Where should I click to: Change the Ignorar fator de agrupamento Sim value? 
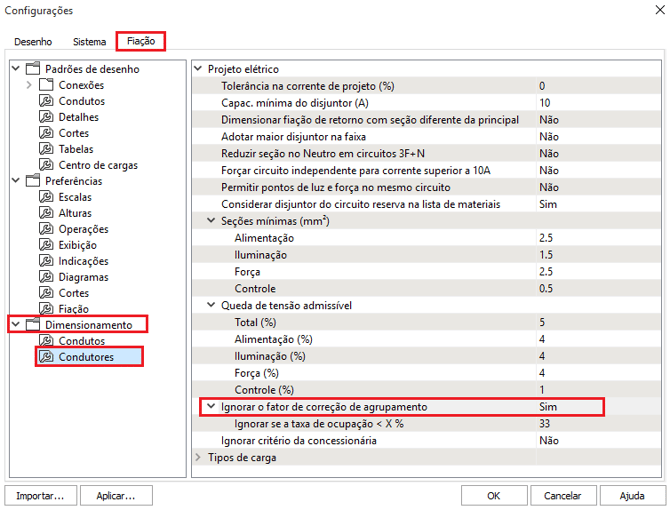(x=547, y=407)
